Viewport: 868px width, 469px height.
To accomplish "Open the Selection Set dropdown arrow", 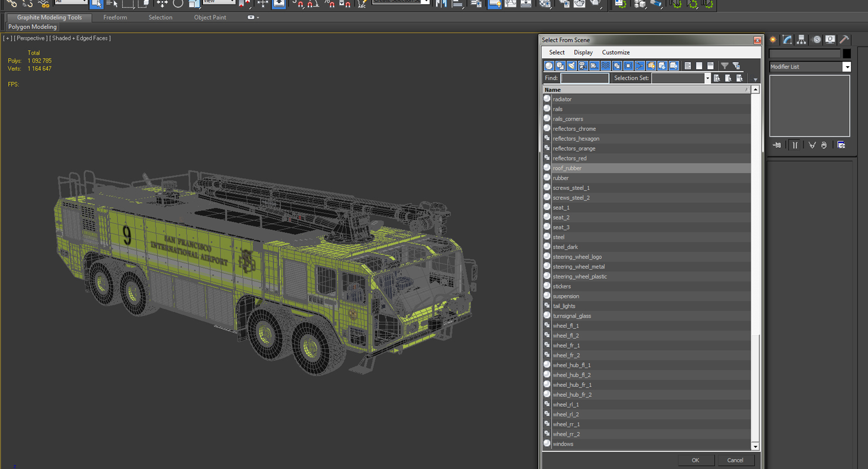I will tap(707, 78).
